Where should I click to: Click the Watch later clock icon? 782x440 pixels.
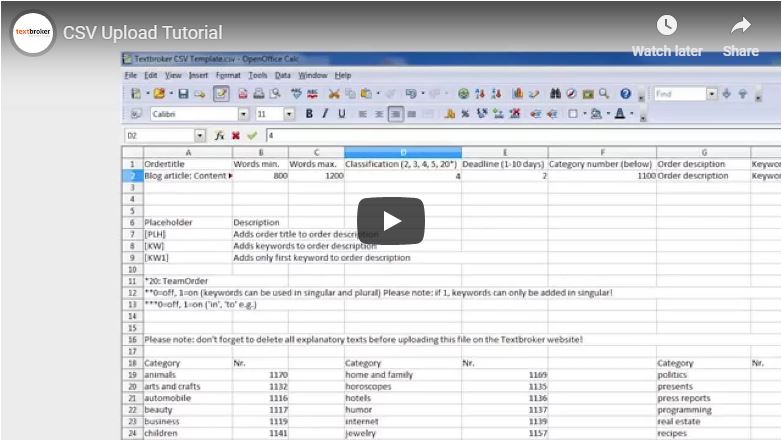pyautogui.click(x=667, y=25)
